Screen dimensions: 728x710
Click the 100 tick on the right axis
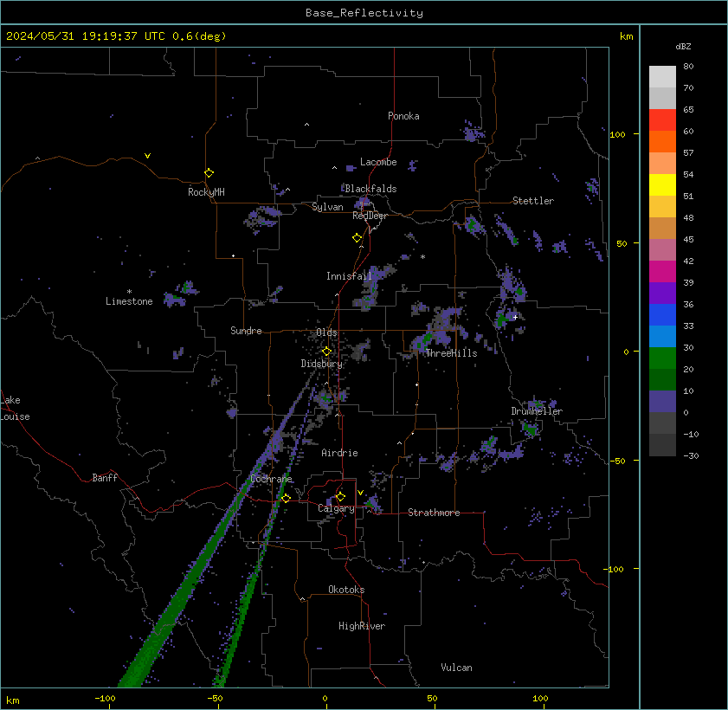(617, 135)
